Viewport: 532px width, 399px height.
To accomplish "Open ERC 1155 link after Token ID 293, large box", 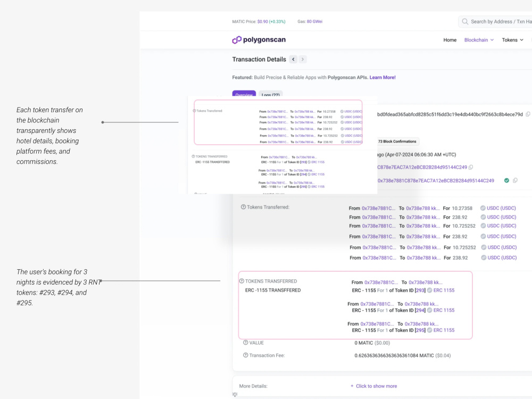I will coord(444,290).
